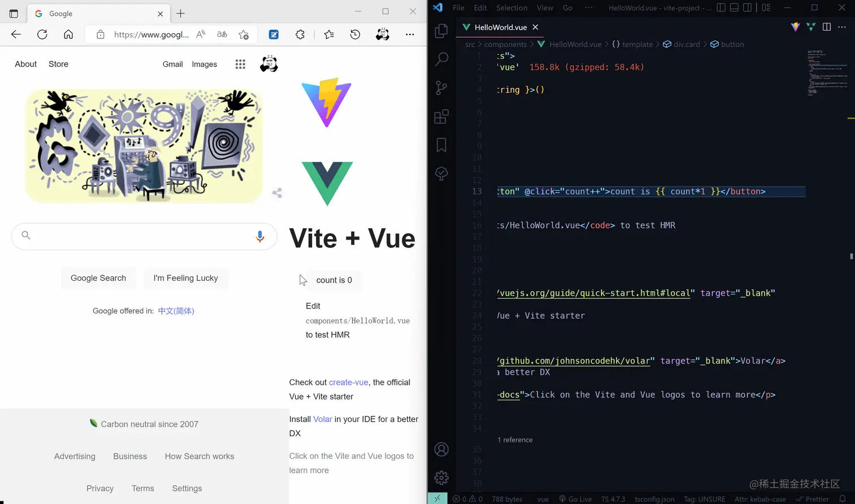The height and width of the screenshot is (504, 855).
Task: Open the Source Control view in VS Code
Action: [442, 88]
